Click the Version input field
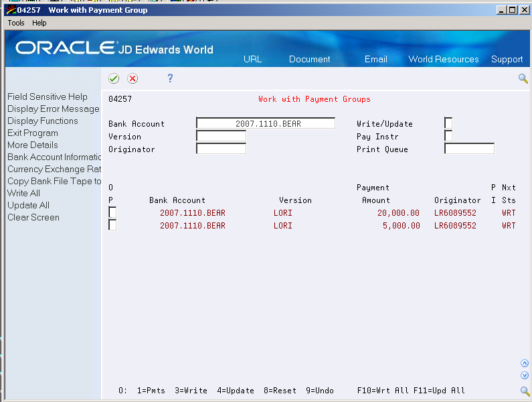The width and height of the screenshot is (532, 402). (x=221, y=136)
